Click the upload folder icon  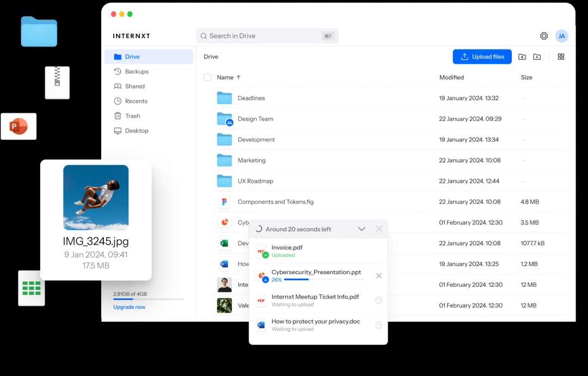point(522,57)
